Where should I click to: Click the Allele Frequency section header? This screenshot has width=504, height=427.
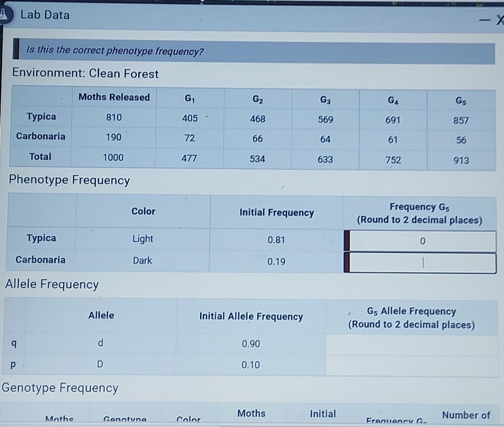pyautogui.click(x=52, y=284)
